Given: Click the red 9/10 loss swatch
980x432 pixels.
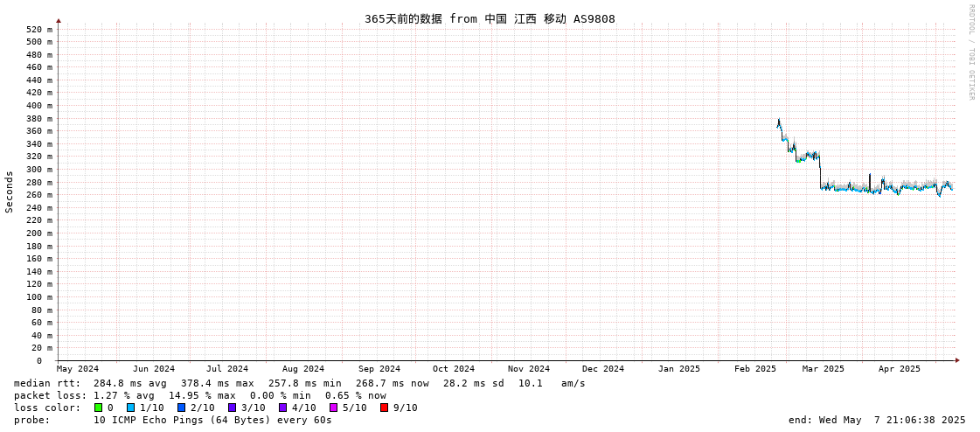Looking at the screenshot, I should pyautogui.click(x=384, y=408).
